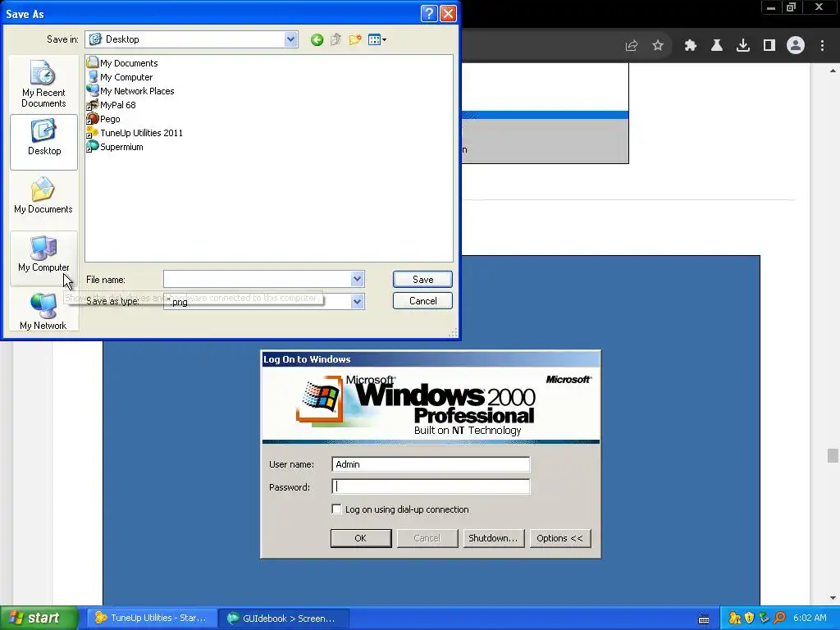Click the browser page vertical scrollbar thumb
840x630 pixels.
pos(833,455)
